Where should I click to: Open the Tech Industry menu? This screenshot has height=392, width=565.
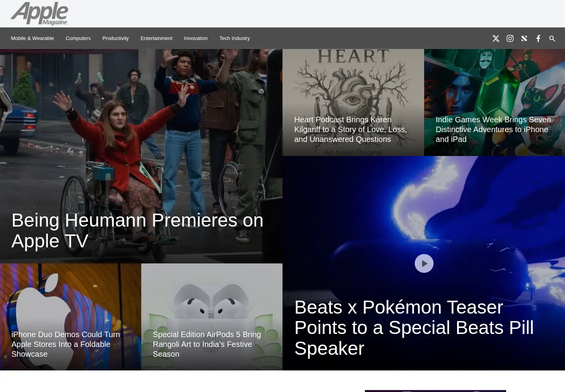[x=235, y=38]
